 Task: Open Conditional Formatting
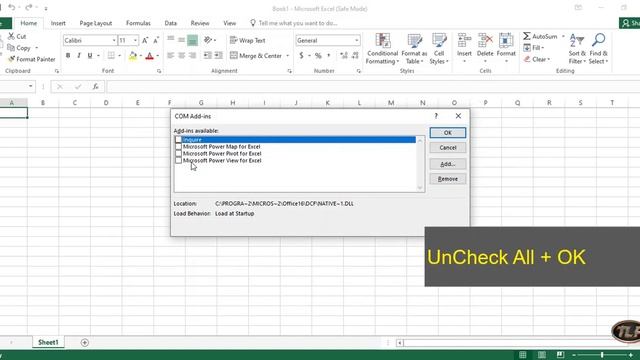pos(382,49)
